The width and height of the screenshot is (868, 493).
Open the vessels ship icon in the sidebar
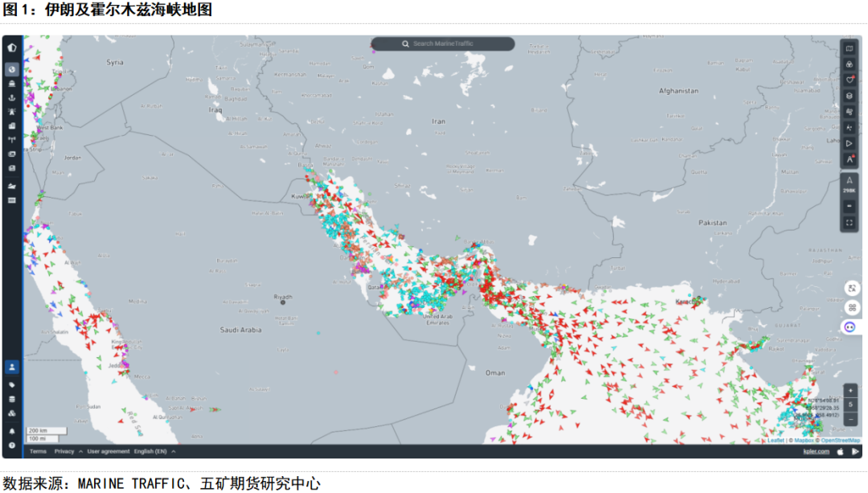(x=11, y=84)
